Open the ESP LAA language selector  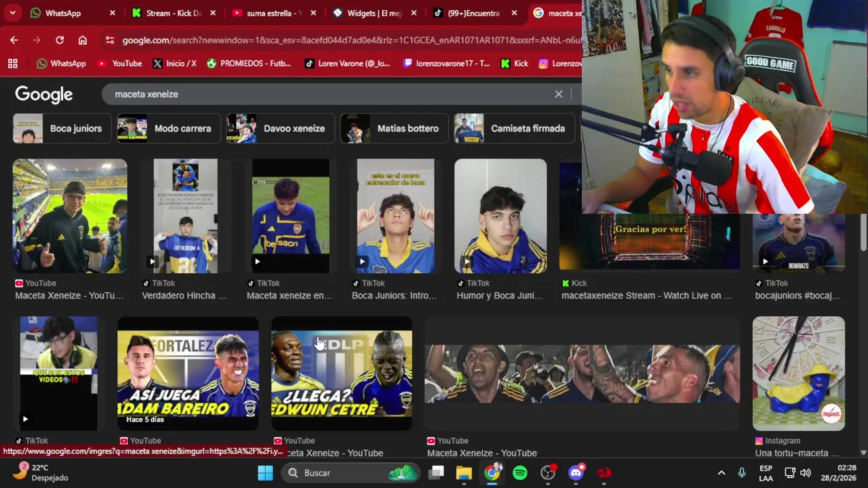coord(766,472)
